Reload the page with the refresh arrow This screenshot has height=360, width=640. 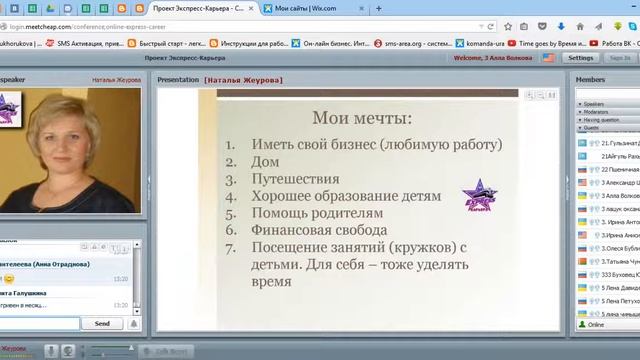[491, 27]
